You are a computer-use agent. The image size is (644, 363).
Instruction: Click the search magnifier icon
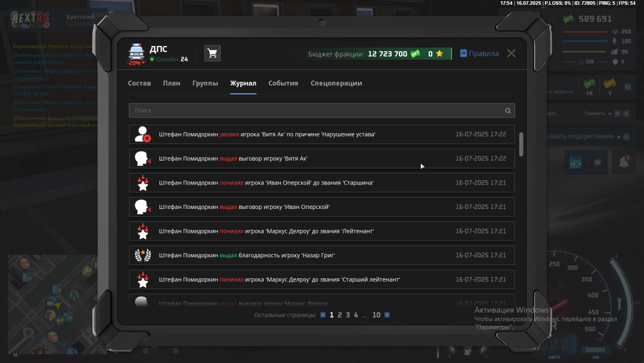pyautogui.click(x=508, y=110)
